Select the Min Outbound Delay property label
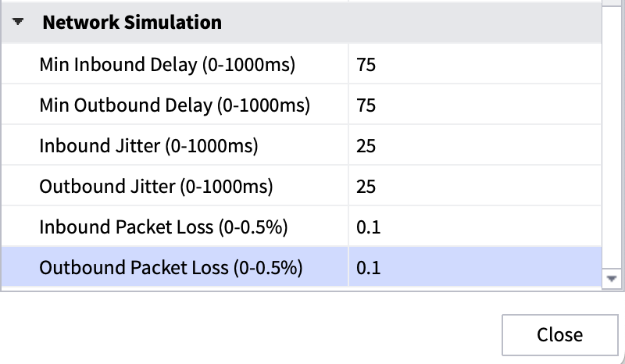This screenshot has width=625, height=364. point(174,105)
